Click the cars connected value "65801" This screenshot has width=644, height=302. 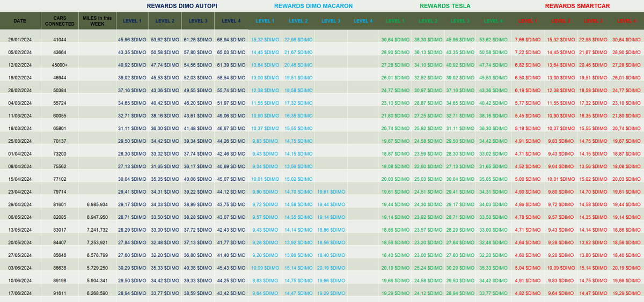point(60,129)
